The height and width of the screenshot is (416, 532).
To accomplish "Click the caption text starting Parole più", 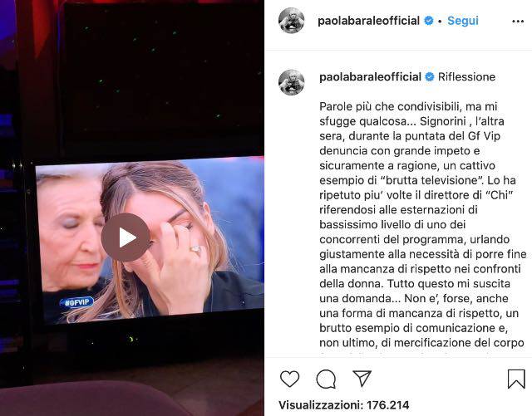I will coord(422,224).
